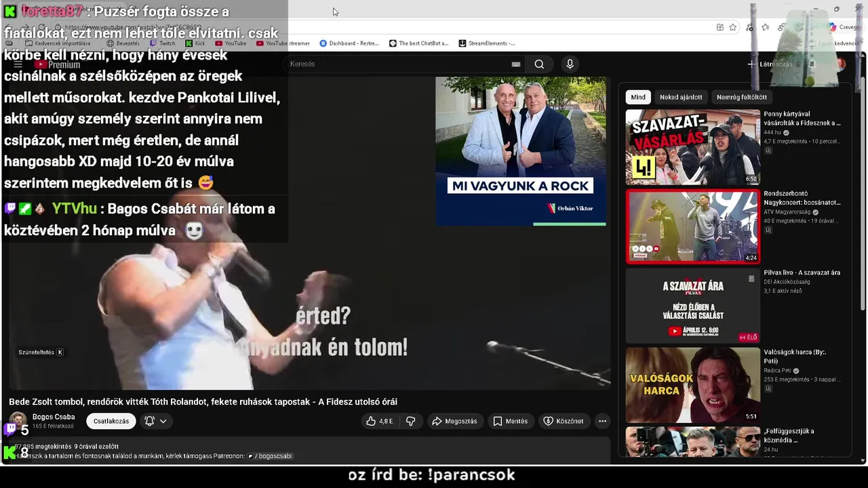Open the on-screen keyboard icon in search box
Screen dimensions: 868x488
(516, 64)
